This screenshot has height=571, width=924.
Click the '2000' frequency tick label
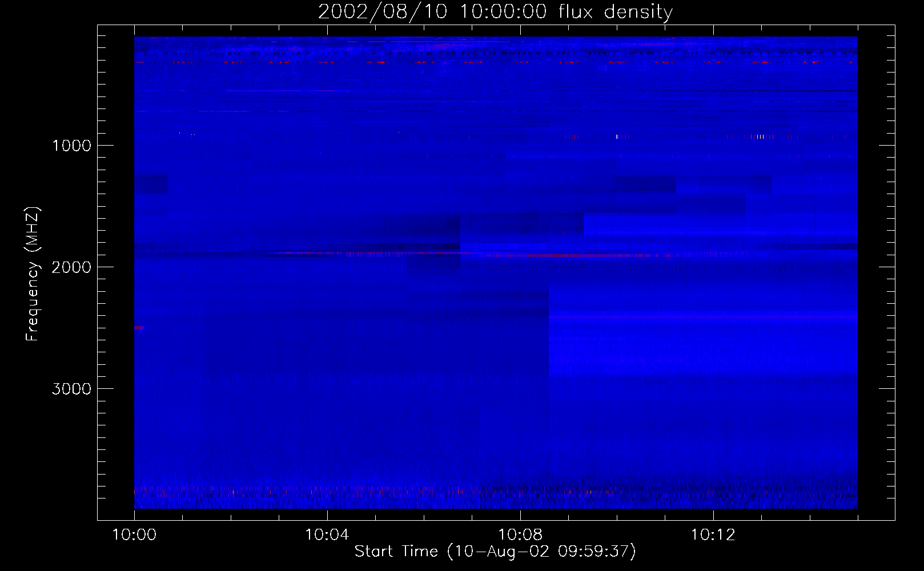pyautogui.click(x=71, y=267)
